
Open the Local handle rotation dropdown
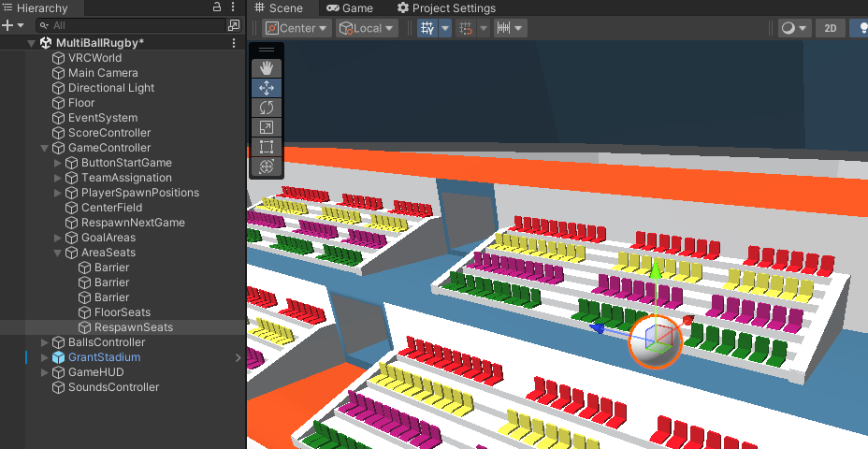point(367,28)
